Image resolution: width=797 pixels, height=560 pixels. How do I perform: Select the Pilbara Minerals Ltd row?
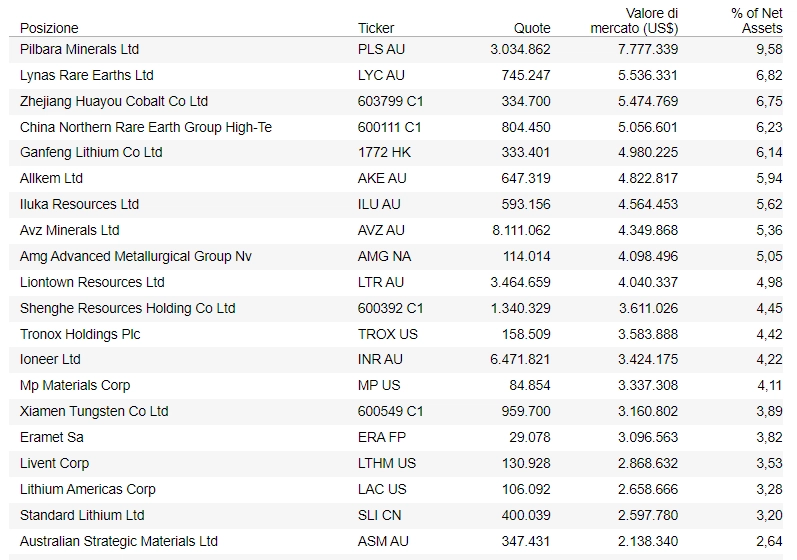79,49
